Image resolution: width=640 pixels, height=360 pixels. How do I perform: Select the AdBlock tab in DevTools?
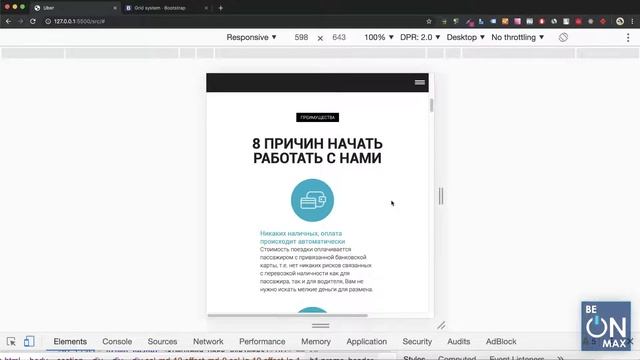(501, 342)
